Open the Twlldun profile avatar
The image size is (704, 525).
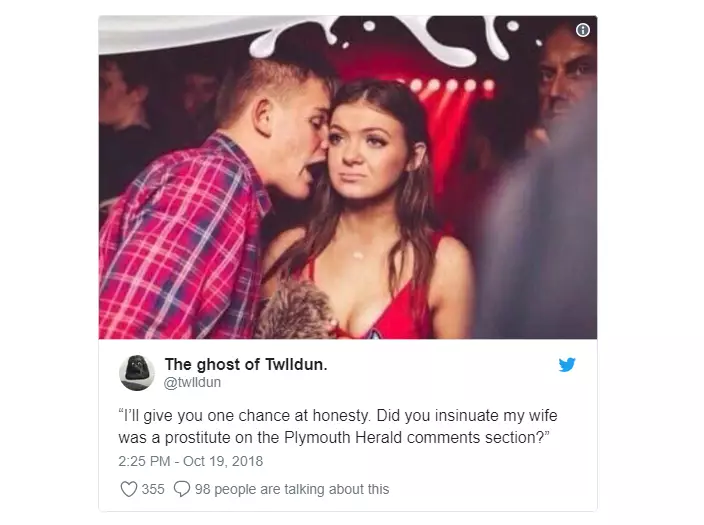(137, 372)
